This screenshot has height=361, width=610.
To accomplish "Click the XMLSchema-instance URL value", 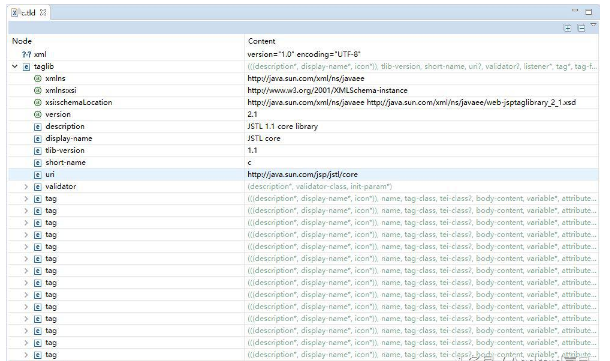I will [x=327, y=91].
